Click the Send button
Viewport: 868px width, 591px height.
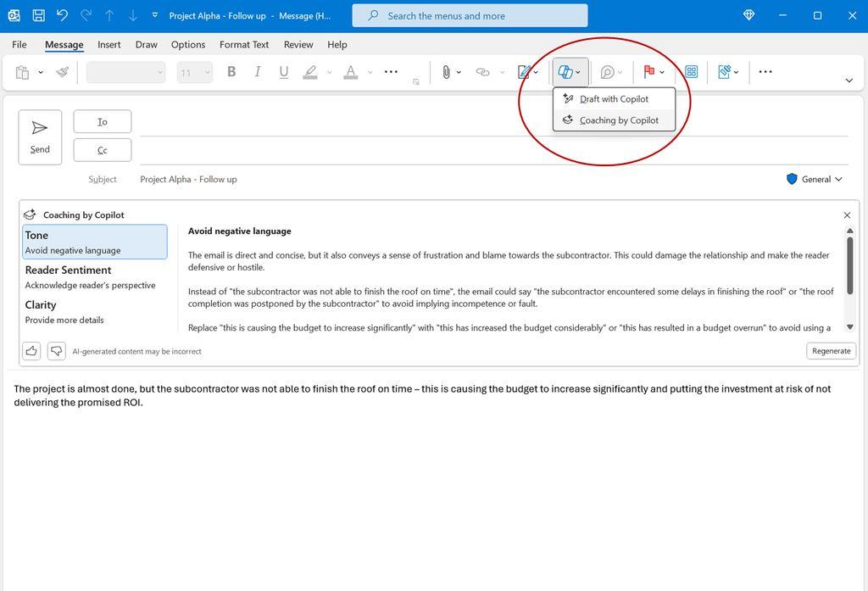[x=40, y=137]
